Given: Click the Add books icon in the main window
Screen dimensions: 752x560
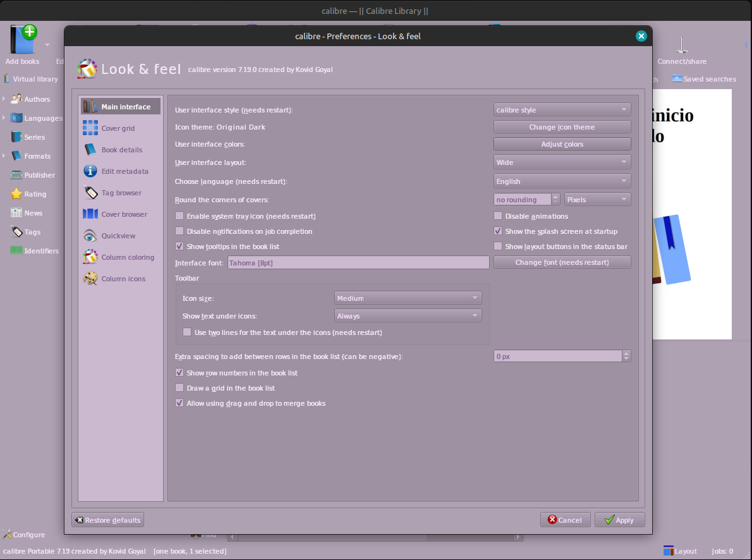Looking at the screenshot, I should tap(23, 39).
